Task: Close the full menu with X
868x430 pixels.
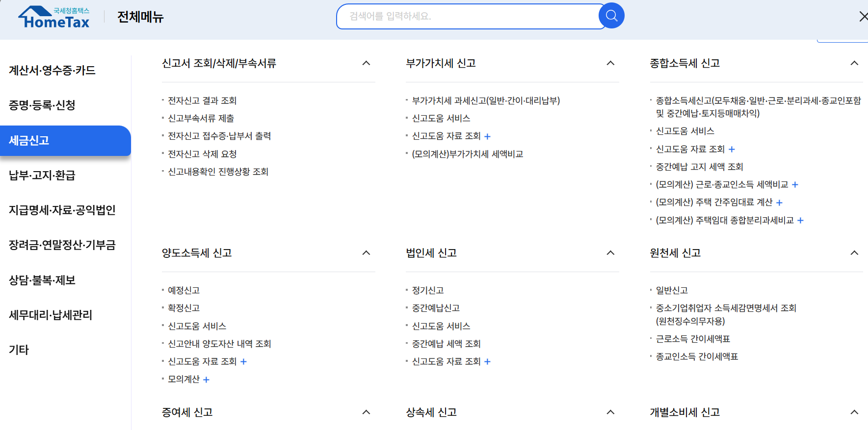Action: coord(863,17)
